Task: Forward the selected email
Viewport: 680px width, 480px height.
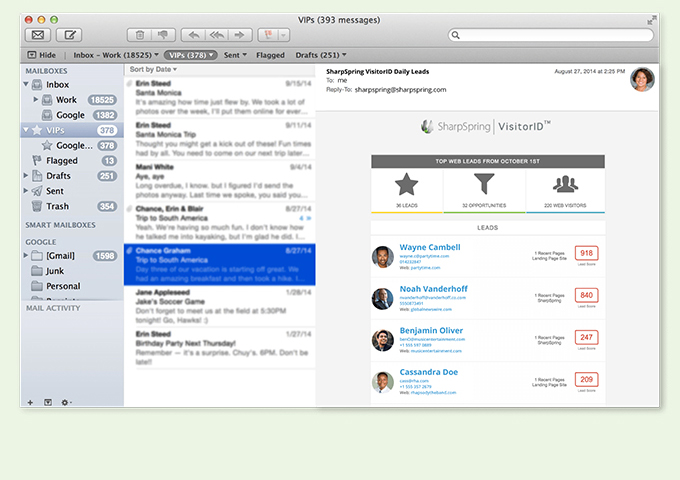Action: click(239, 35)
